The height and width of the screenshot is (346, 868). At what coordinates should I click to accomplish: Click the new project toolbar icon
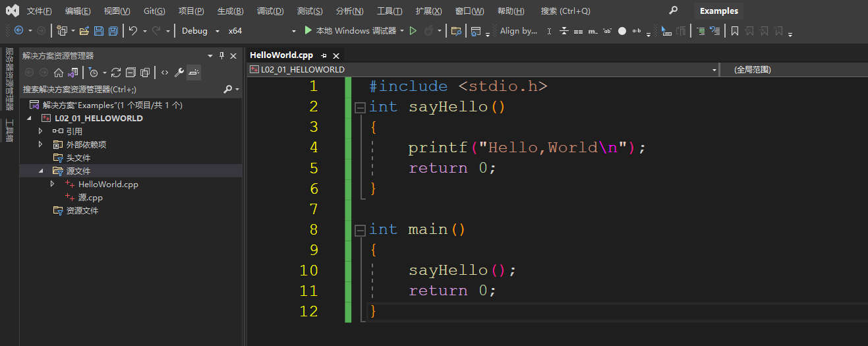pyautogui.click(x=62, y=30)
